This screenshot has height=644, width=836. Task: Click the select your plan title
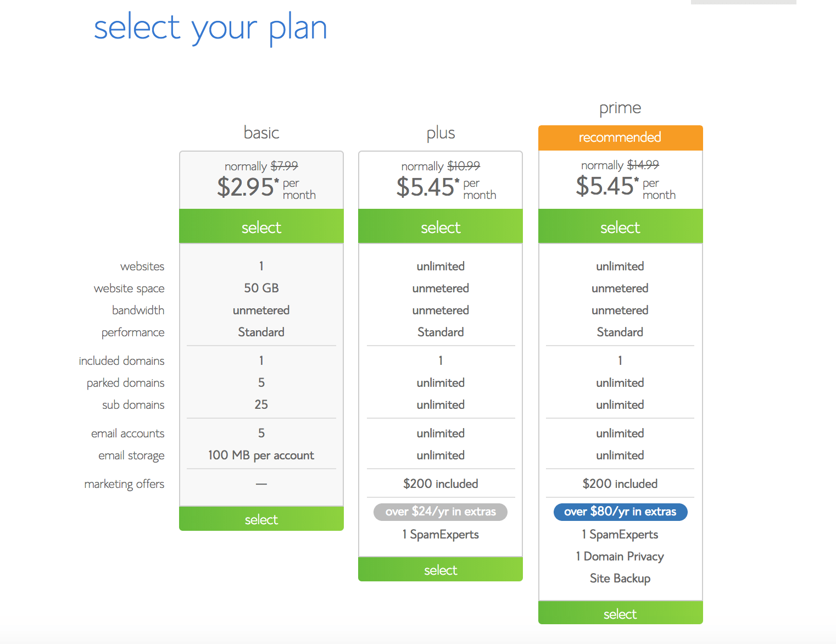click(210, 29)
